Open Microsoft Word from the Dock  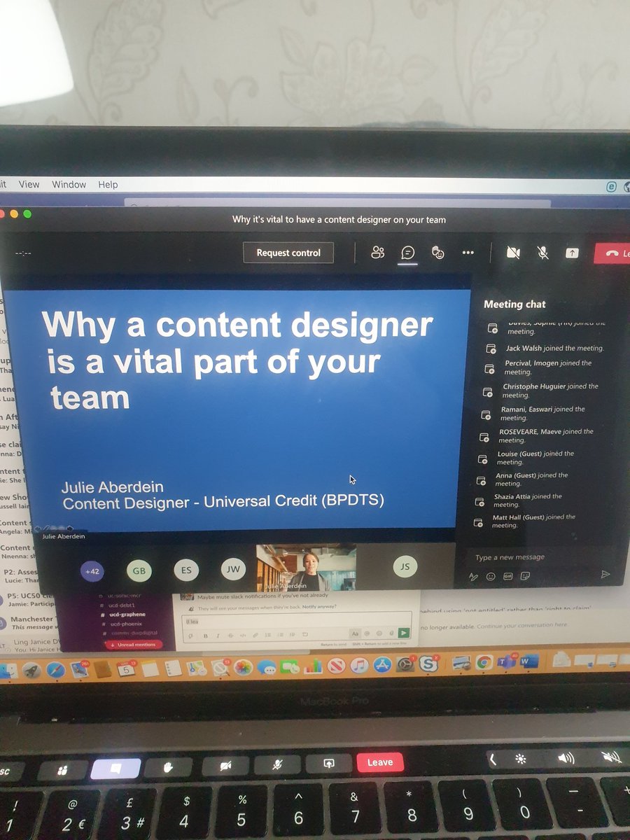click(528, 661)
